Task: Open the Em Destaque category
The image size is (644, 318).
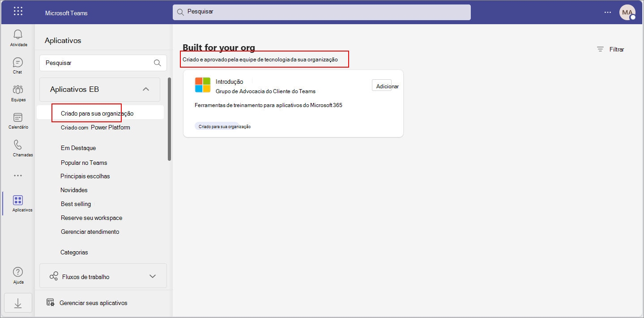Action: (78, 148)
